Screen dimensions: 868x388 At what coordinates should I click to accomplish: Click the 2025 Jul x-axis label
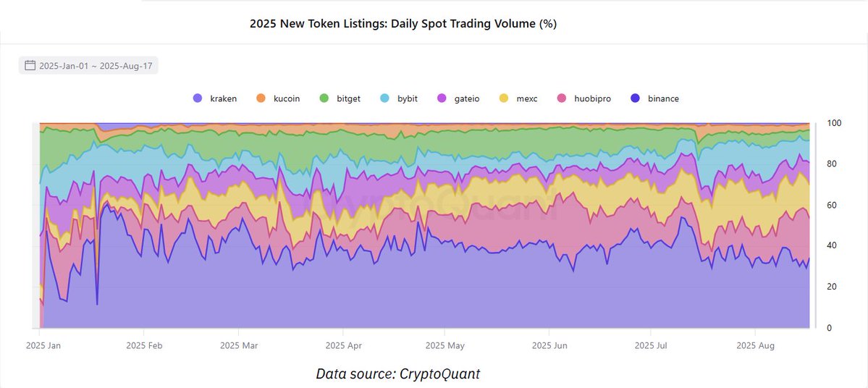(650, 346)
